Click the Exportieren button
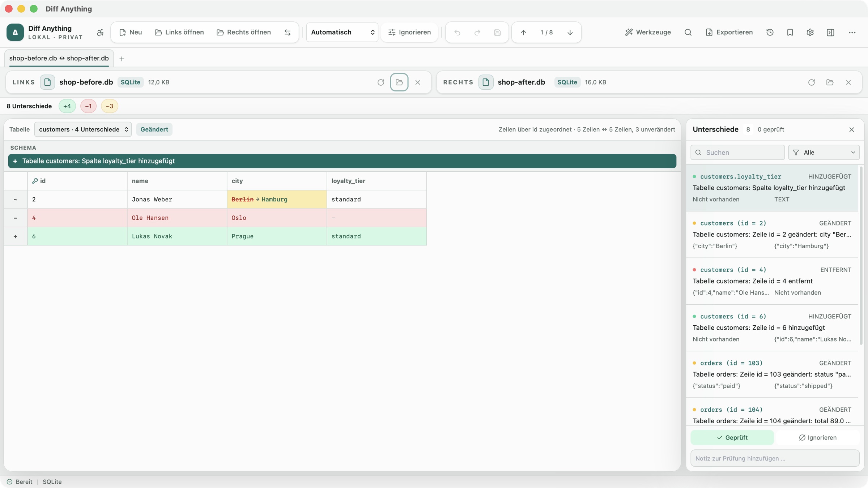868x488 pixels. tap(729, 33)
